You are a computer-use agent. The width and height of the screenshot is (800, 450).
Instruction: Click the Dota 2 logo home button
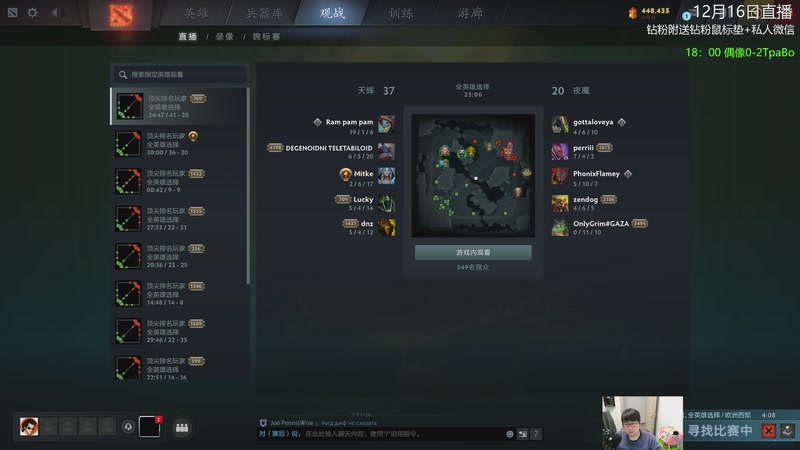(121, 14)
